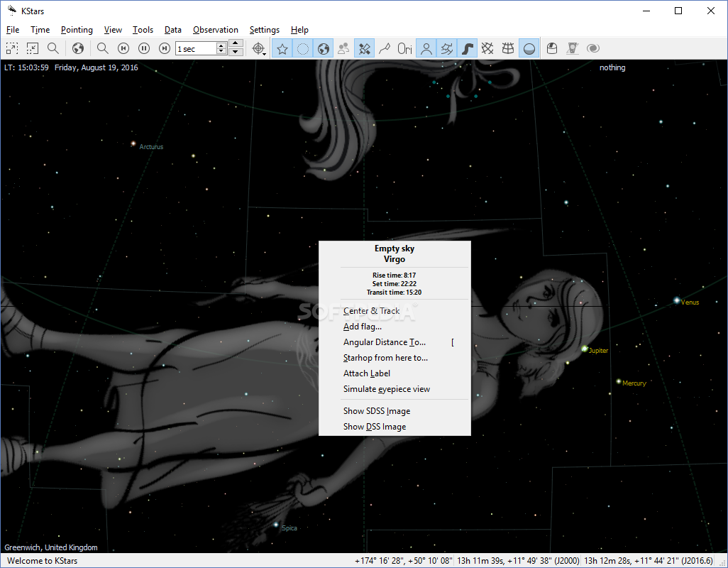Select Add flag... in context menu
Viewport: 728px width, 568px height.
(x=395, y=327)
